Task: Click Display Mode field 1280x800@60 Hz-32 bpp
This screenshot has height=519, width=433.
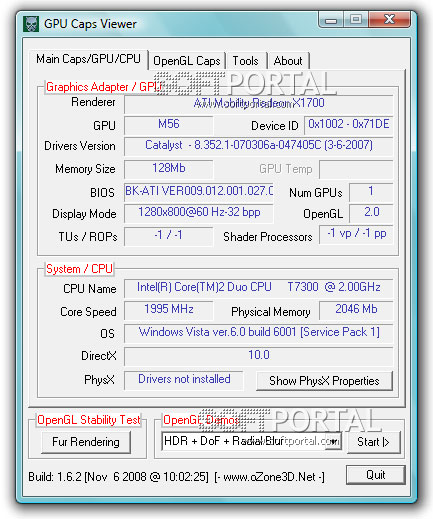Action: click(199, 213)
